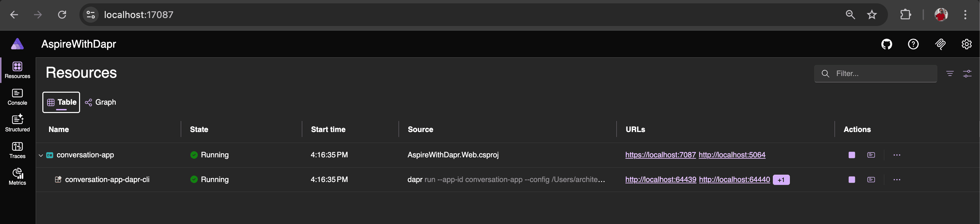Open the Resources page in sidebar
The height and width of the screenshot is (224, 980).
[x=17, y=70]
